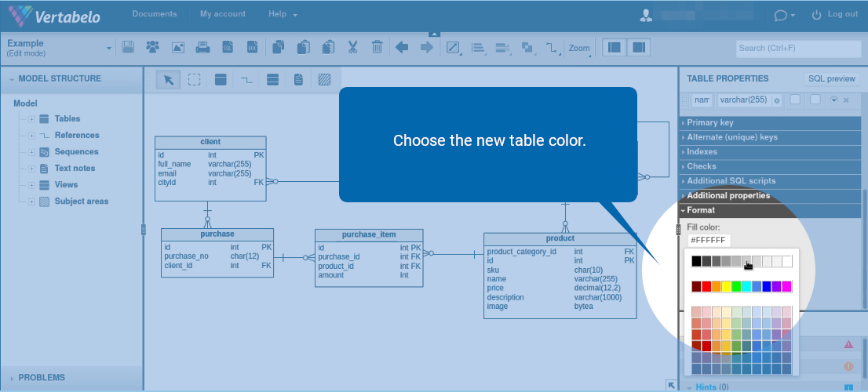This screenshot has width=868, height=392.
Task: Select the Add new view tool
Action: pyautogui.click(x=272, y=80)
